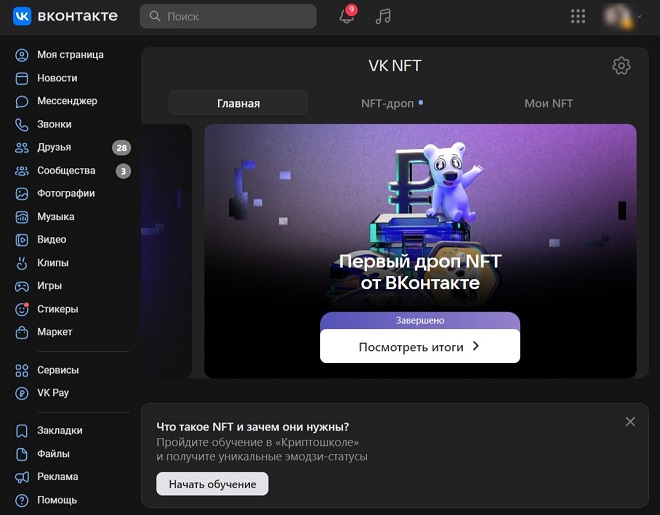Switch to the NFT-дроп tab
The width and height of the screenshot is (660, 515).
[x=391, y=103]
